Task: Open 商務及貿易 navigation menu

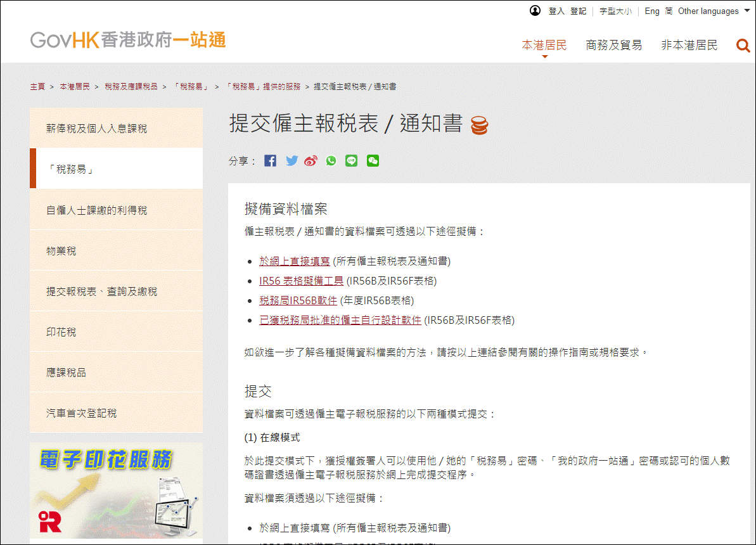Action: coord(613,45)
